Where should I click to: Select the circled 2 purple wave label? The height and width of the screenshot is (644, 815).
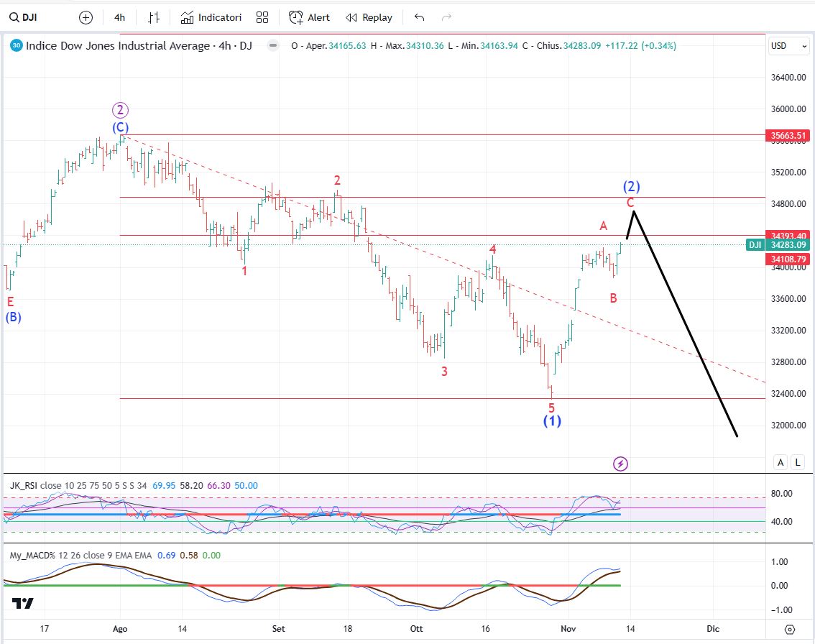pos(120,110)
